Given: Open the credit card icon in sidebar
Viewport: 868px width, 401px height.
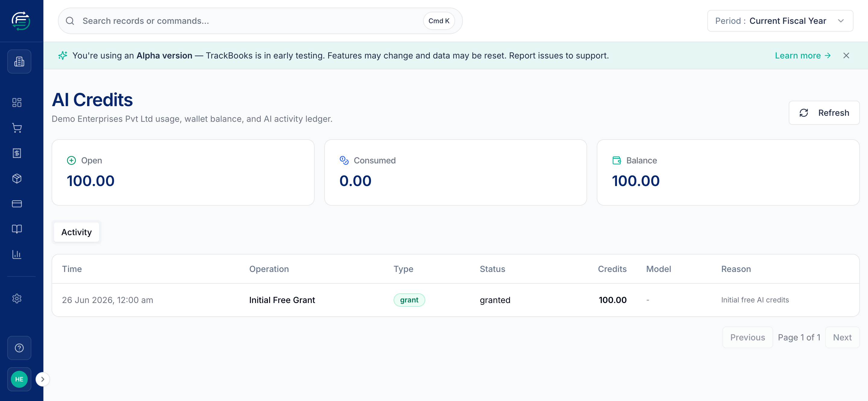Looking at the screenshot, I should 17,204.
